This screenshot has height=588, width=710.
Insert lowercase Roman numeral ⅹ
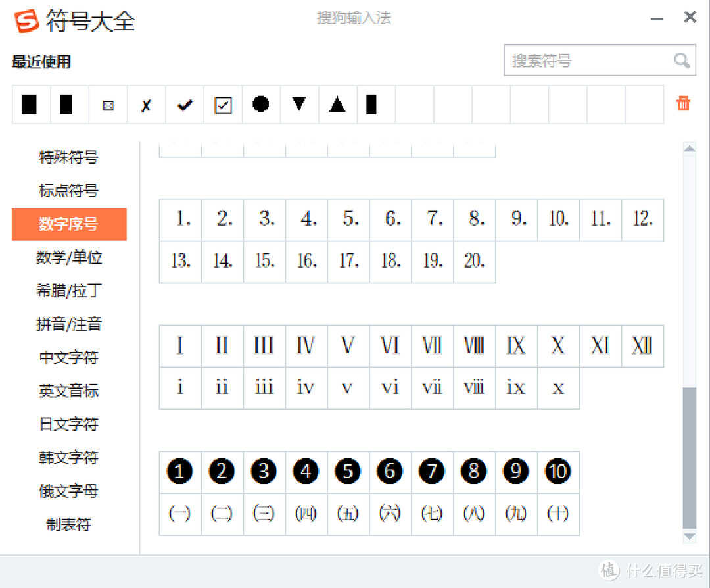tap(558, 388)
